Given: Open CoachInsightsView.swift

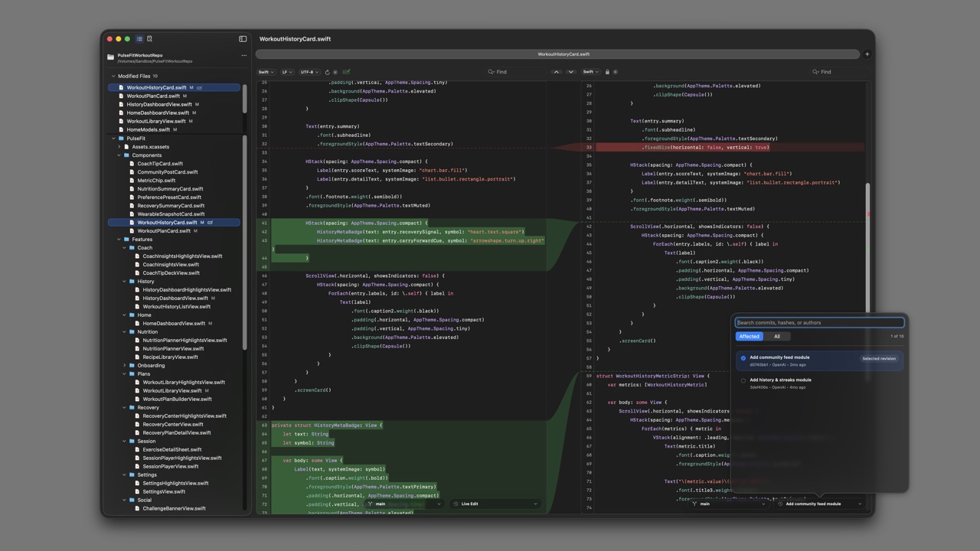Looking at the screenshot, I should [171, 265].
